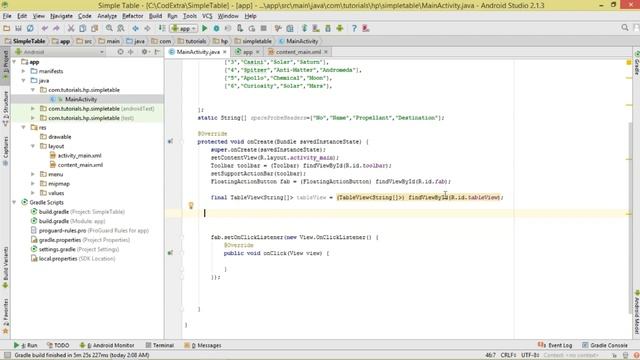Click the Help question mark toolbar icon
The height and width of the screenshot is (360, 640).
tap(354, 28)
